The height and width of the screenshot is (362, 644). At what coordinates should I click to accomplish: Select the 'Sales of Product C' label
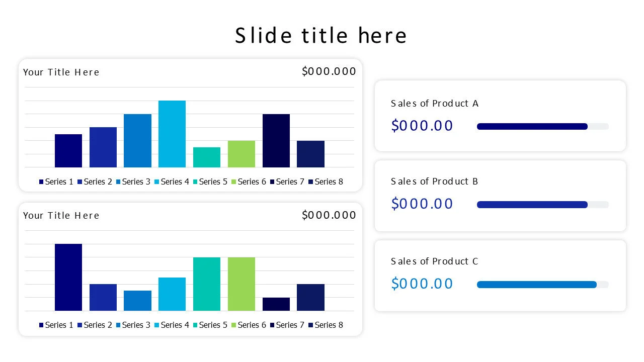coord(434,261)
